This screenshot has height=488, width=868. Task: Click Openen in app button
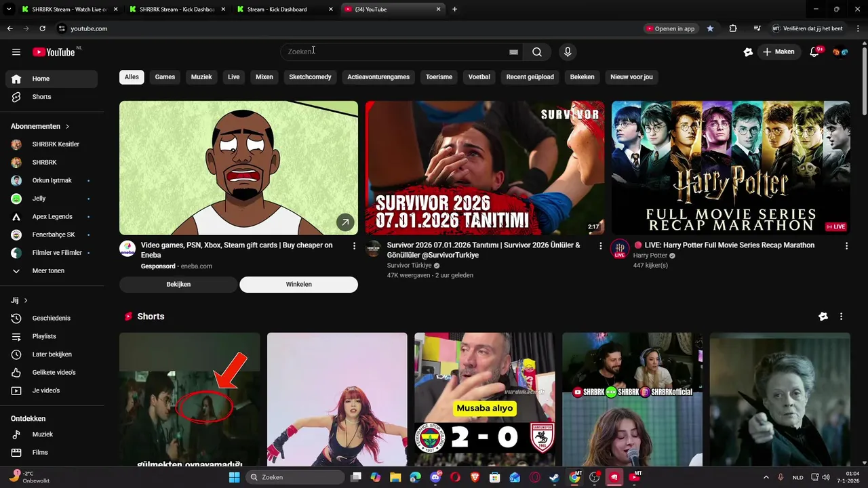click(x=670, y=28)
